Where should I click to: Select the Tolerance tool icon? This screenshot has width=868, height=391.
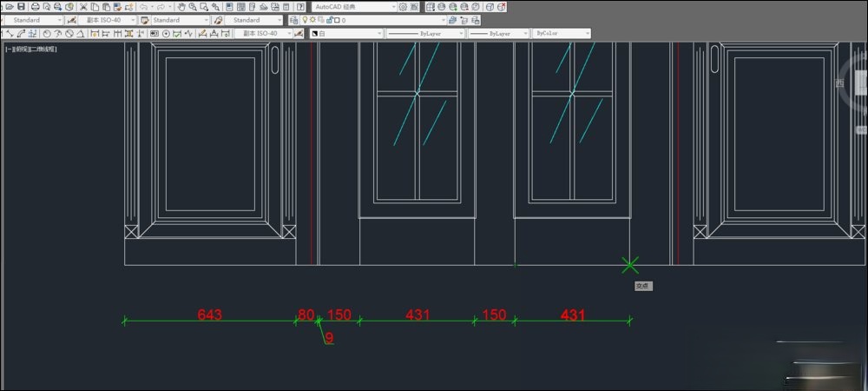(x=154, y=33)
